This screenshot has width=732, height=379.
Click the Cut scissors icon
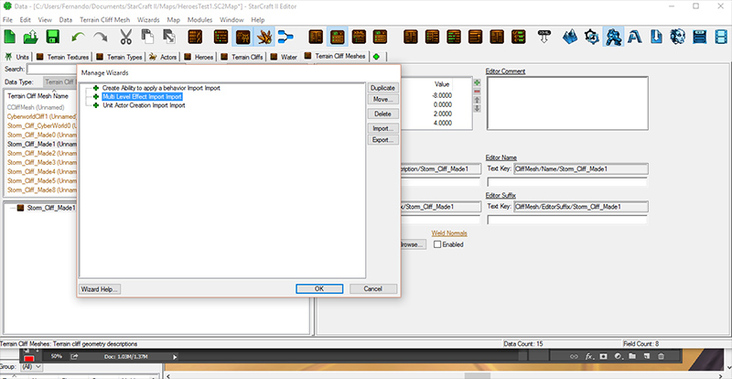click(x=126, y=37)
